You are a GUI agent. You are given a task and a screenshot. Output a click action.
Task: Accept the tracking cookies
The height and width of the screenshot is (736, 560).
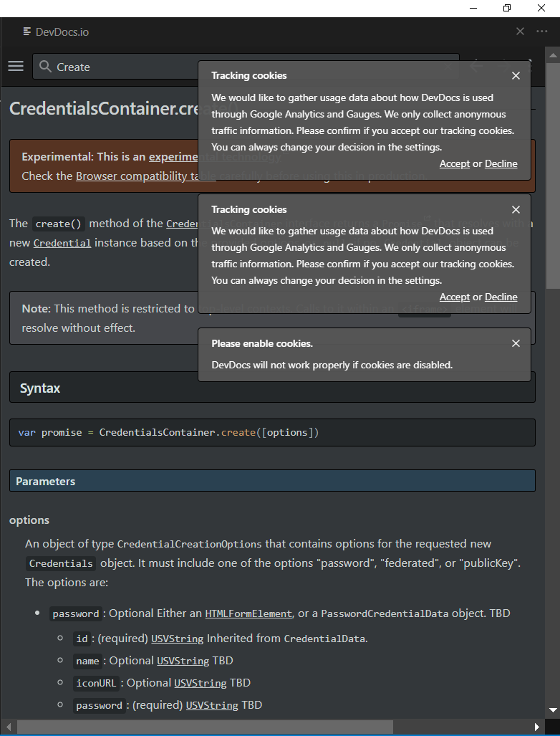(x=454, y=163)
